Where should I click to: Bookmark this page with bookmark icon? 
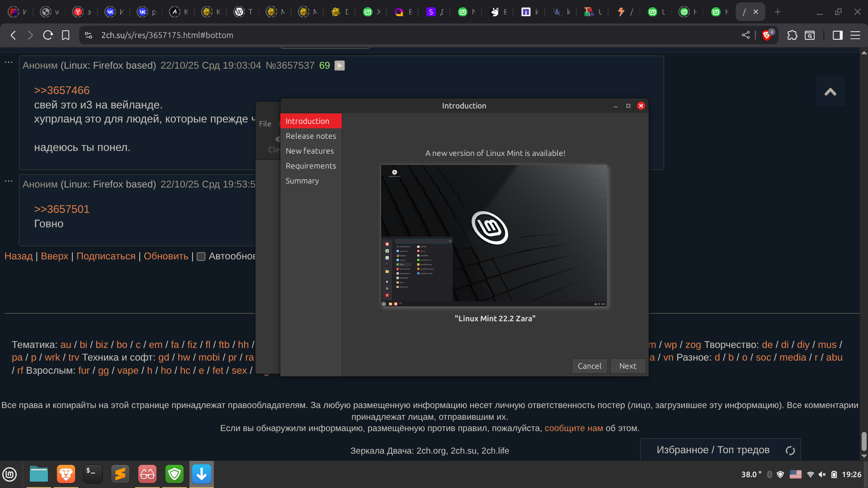(x=66, y=35)
